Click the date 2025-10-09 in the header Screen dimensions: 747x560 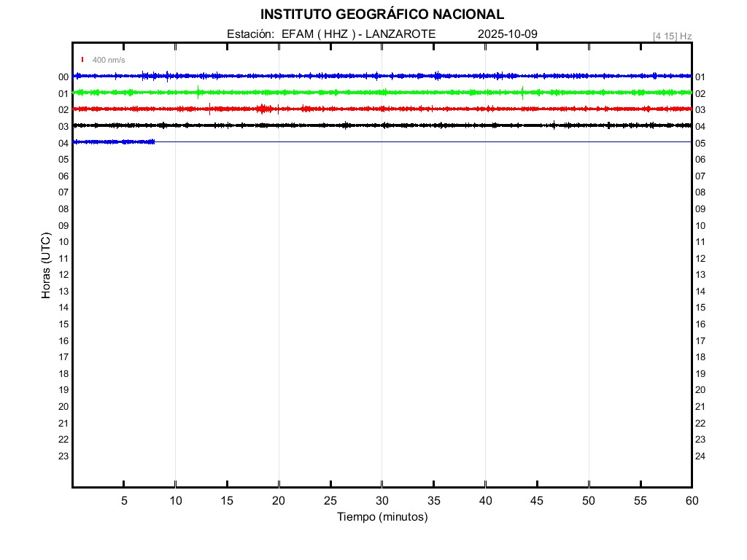pos(508,34)
